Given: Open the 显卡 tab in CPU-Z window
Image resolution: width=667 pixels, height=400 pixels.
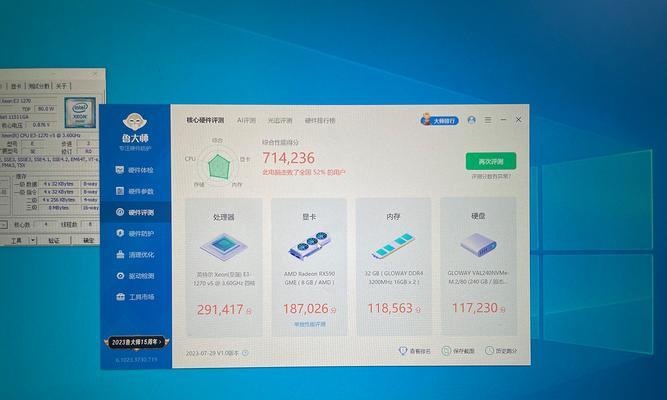Looking at the screenshot, I should tap(16, 86).
